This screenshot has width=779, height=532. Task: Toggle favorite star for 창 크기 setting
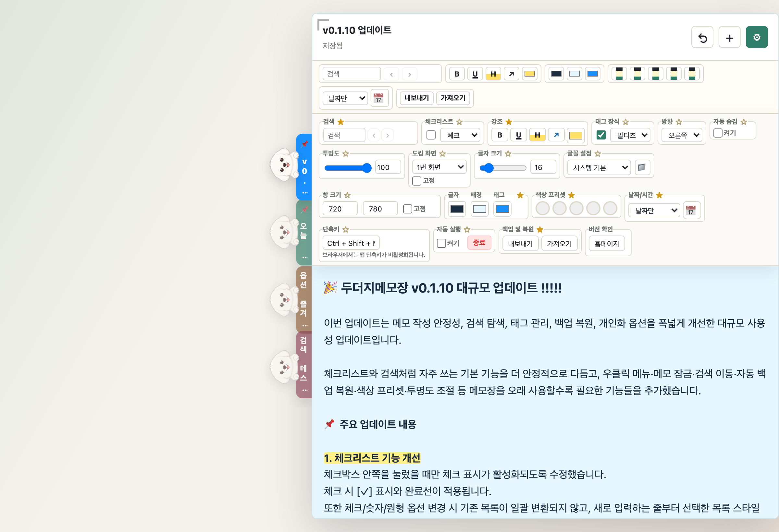347,195
